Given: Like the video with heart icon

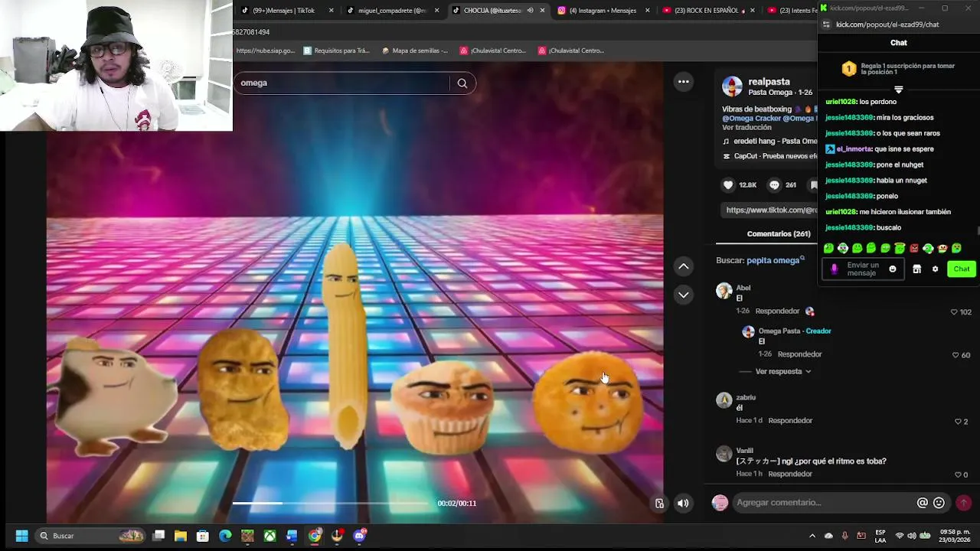Looking at the screenshot, I should point(728,184).
